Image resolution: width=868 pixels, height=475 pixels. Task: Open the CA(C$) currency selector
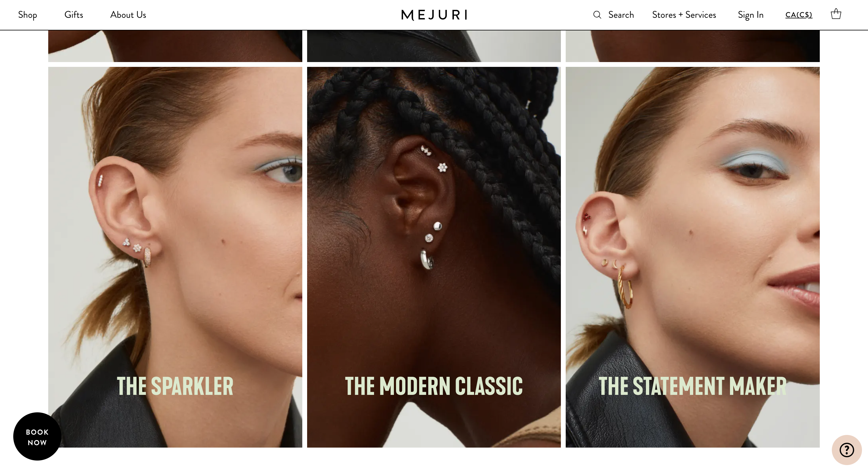pos(799,15)
